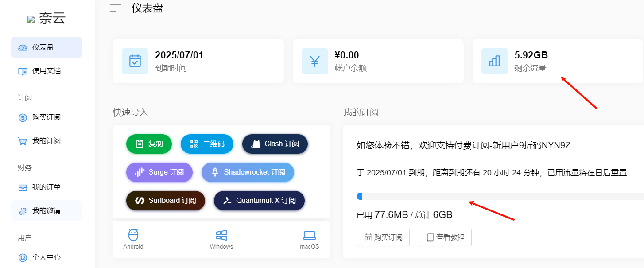
Task: Click the green 复制 button
Action: (149, 144)
